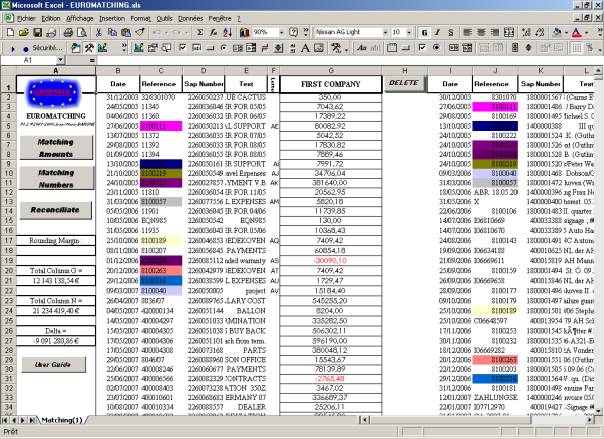Open the font size 10 dropdown

[409, 32]
